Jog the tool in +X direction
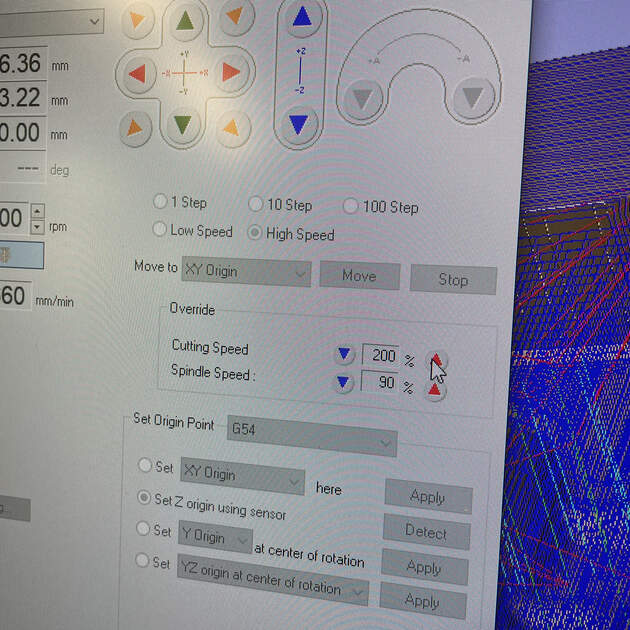The image size is (630, 630). tap(231, 72)
